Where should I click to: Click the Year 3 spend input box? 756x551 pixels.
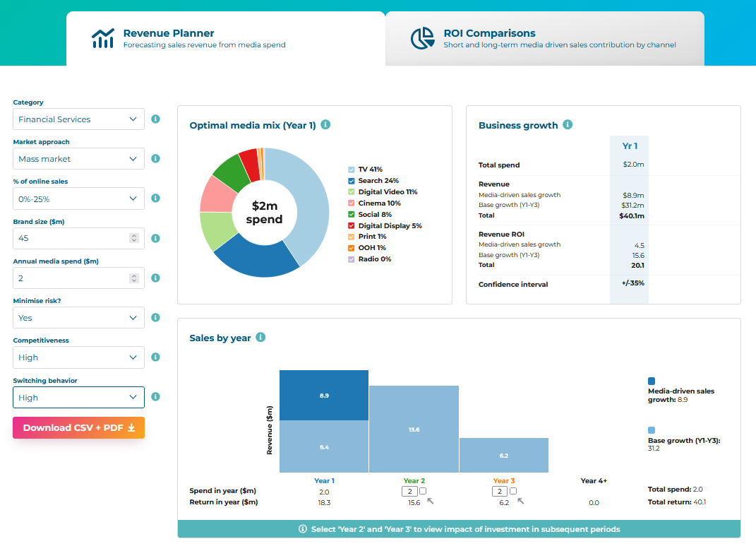click(500, 491)
